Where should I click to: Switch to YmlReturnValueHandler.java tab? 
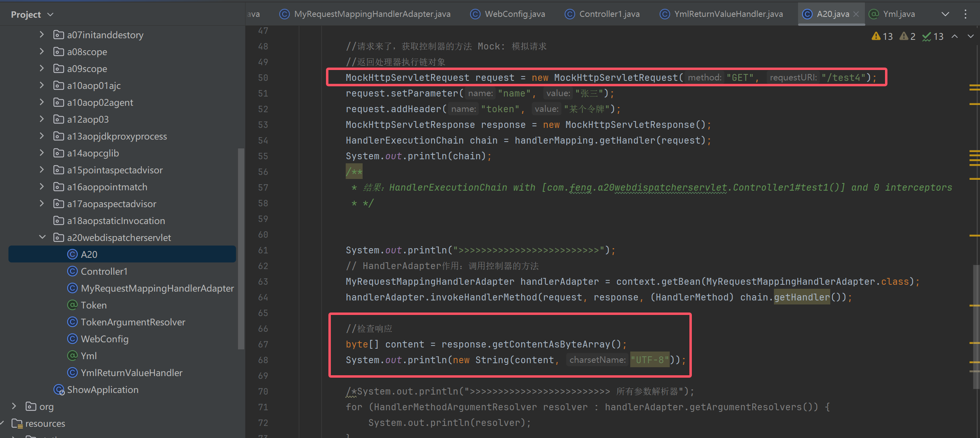721,14
